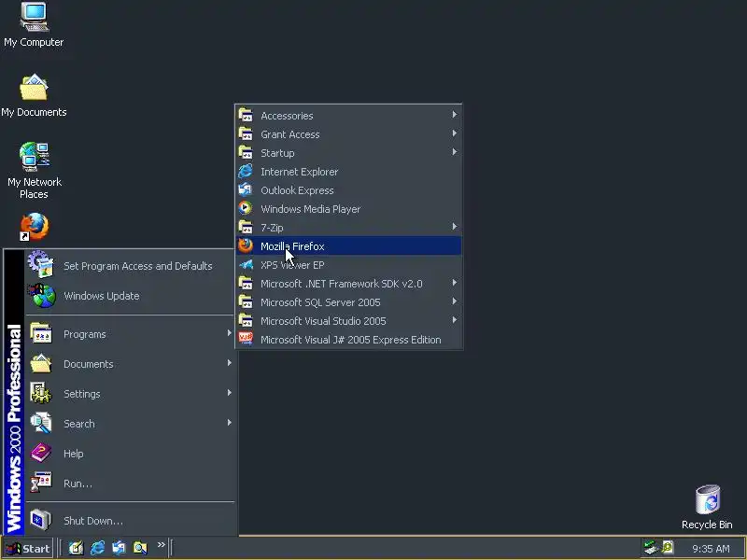The image size is (747, 560).
Task: Click the tray icon next to the clock
Action: click(668, 548)
